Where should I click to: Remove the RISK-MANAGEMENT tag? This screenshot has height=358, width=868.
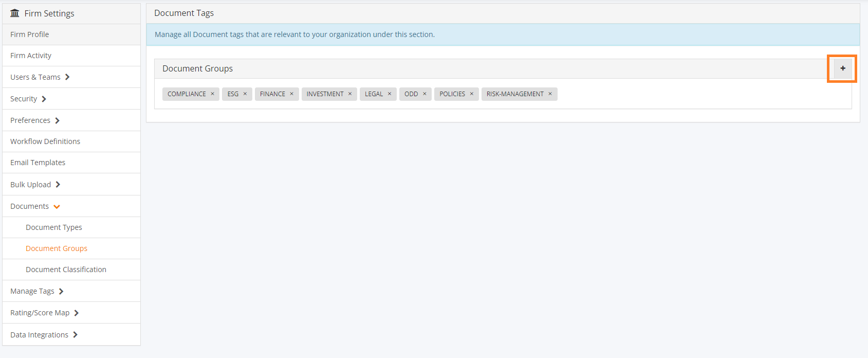(550, 94)
